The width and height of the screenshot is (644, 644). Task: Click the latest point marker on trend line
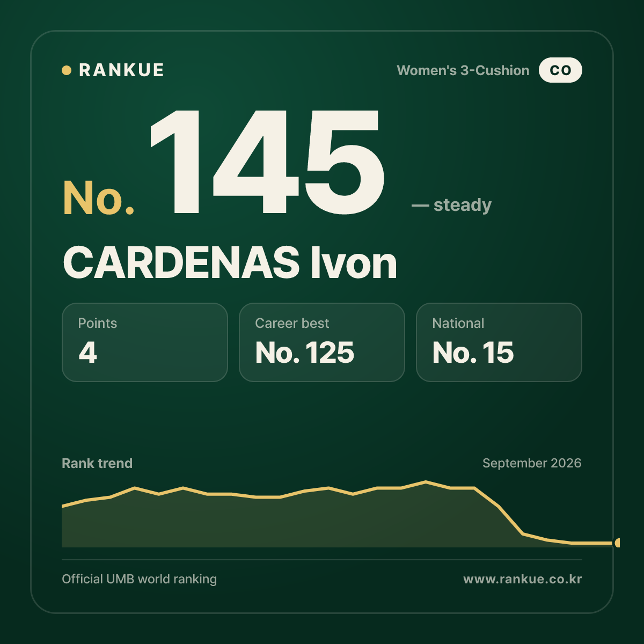pos(618,543)
